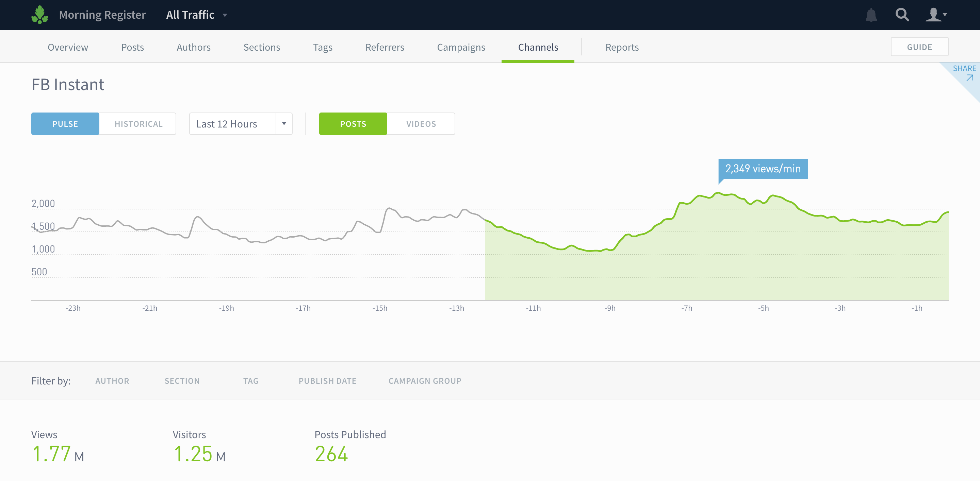980x481 pixels.
Task: Select the PULSE view toggle
Action: tap(65, 124)
